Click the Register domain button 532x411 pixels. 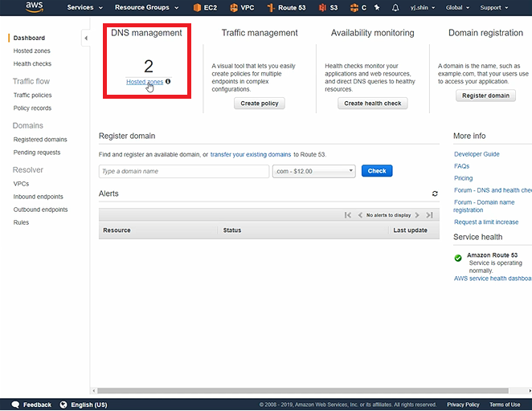coord(485,96)
